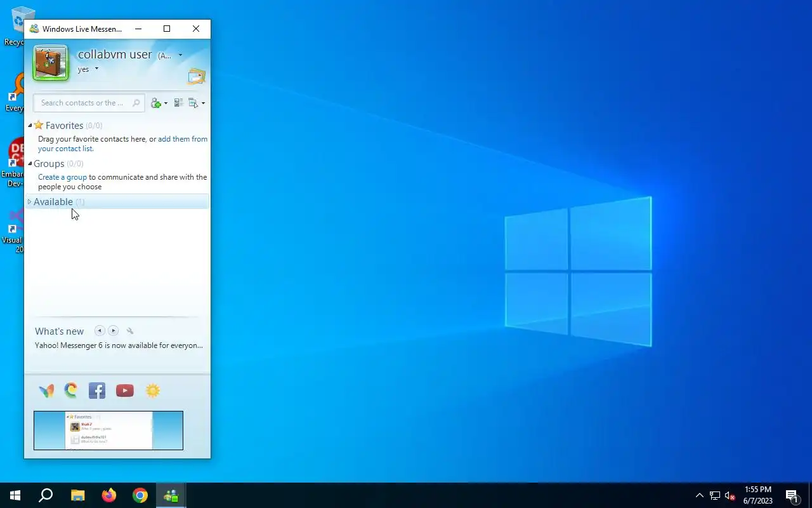Open the add contact dropdown arrow
812x508 pixels.
[x=166, y=104]
